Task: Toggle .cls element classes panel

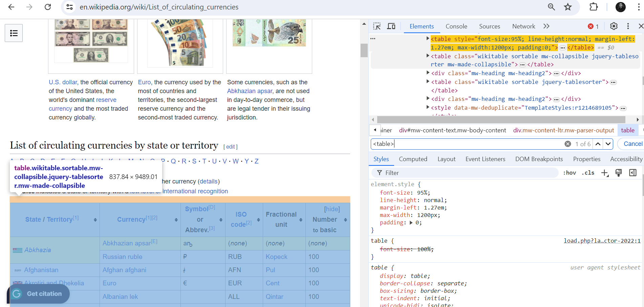Action: tap(588, 173)
